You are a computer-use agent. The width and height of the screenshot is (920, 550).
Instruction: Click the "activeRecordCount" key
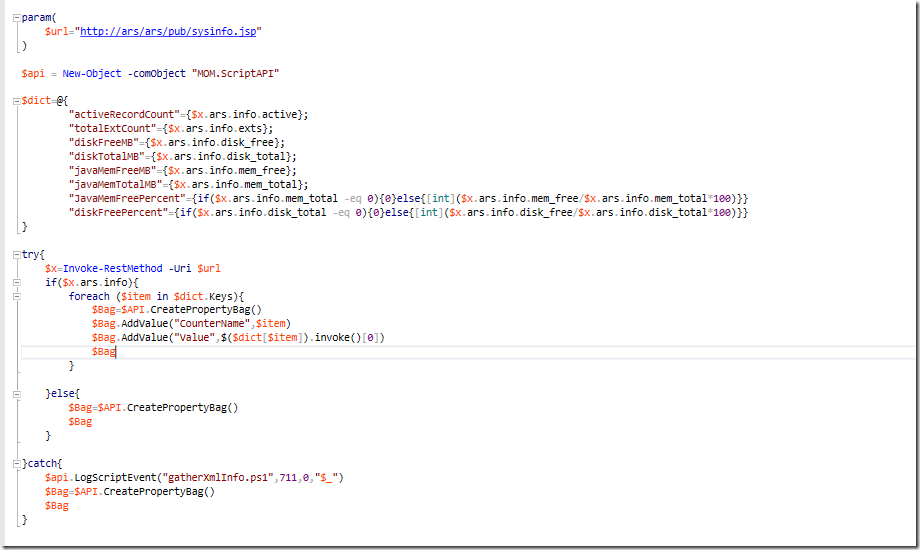point(124,114)
